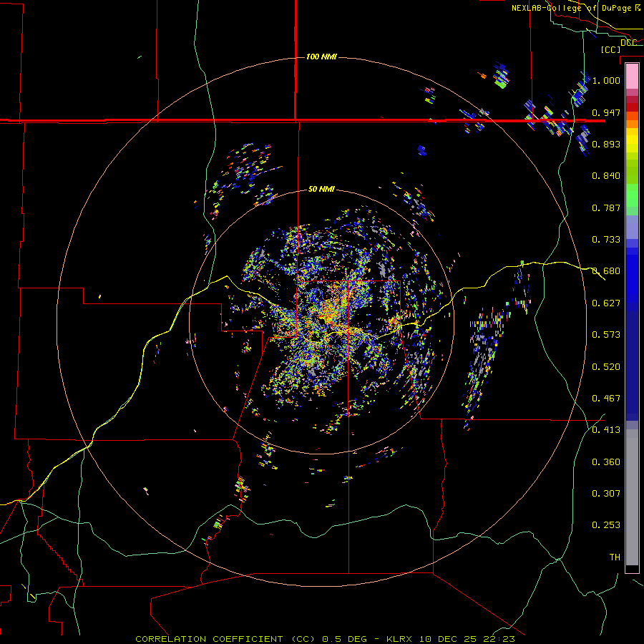Select the 0.787 scale label
Image resolution: width=644 pixels, height=644 pixels.
click(x=606, y=208)
